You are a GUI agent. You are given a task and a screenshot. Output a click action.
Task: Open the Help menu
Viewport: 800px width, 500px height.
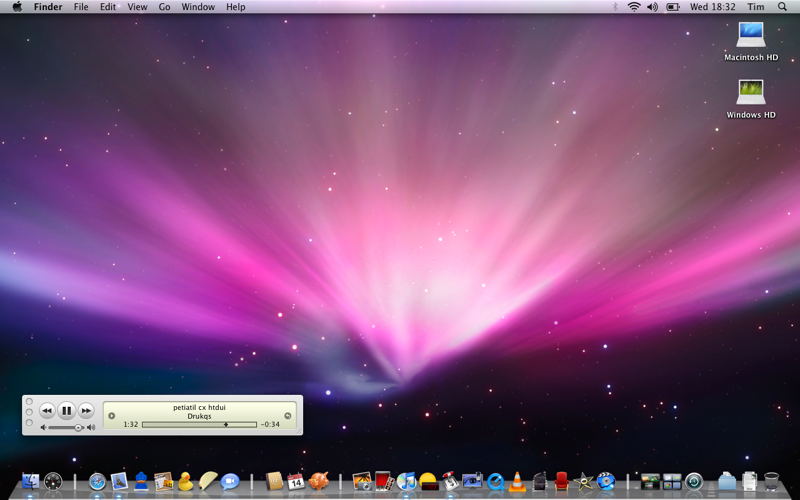tap(236, 7)
